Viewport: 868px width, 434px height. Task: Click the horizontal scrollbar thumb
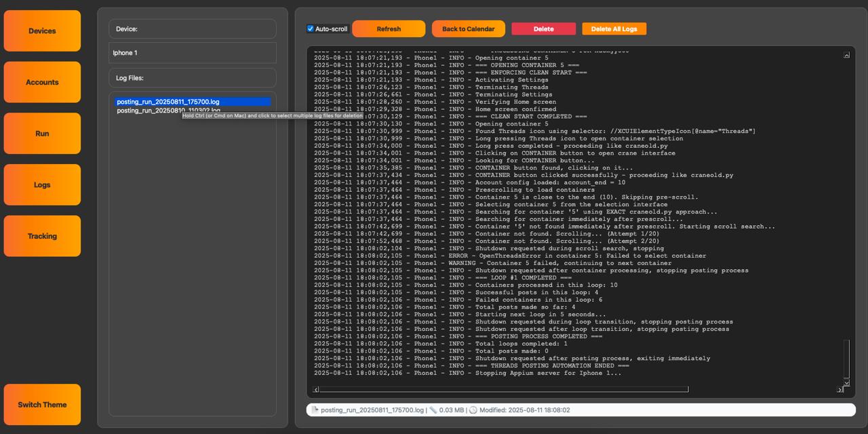click(x=504, y=389)
